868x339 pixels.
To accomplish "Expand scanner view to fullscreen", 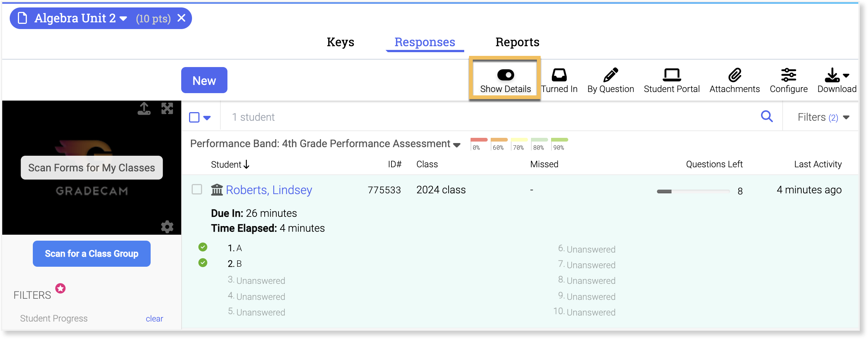I will 167,109.
